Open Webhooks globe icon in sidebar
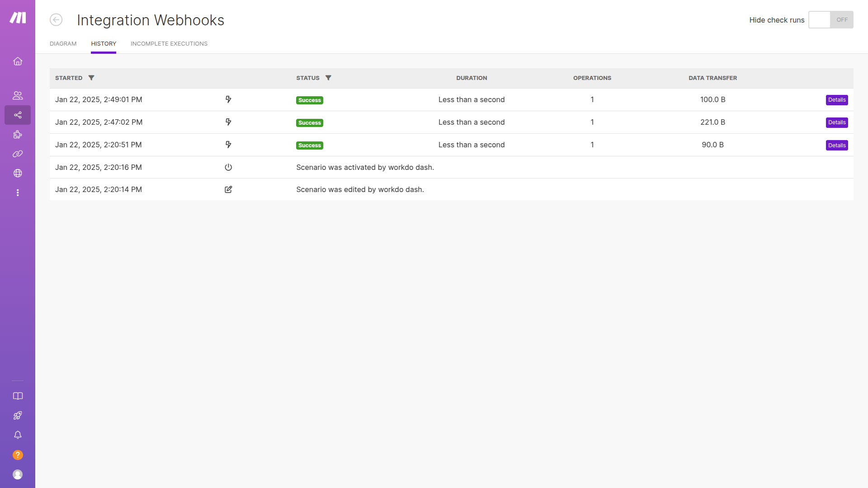The height and width of the screenshot is (488, 868). pyautogui.click(x=18, y=173)
